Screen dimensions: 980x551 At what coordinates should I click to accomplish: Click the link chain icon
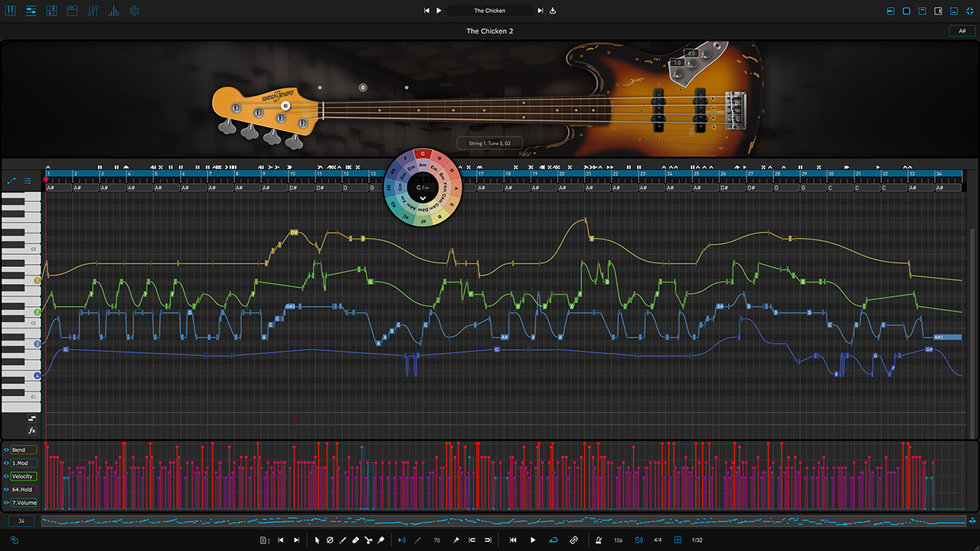pos(574,540)
